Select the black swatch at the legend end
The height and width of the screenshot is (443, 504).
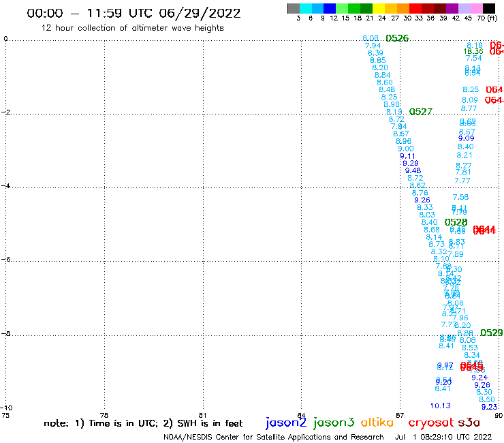(488, 8)
